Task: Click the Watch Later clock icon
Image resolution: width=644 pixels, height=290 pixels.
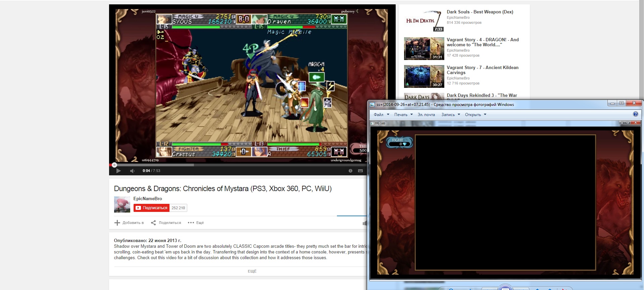Action: [x=350, y=171]
